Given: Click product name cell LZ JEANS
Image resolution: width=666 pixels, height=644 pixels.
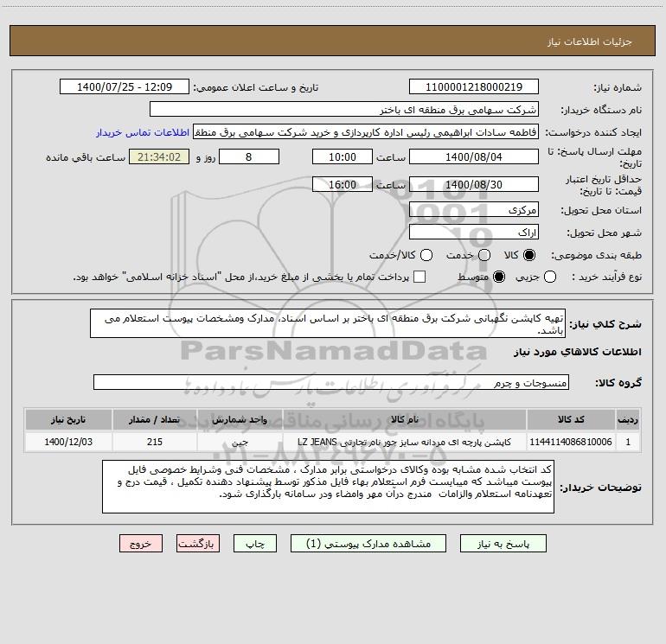Looking at the screenshot, I should (405, 442).
